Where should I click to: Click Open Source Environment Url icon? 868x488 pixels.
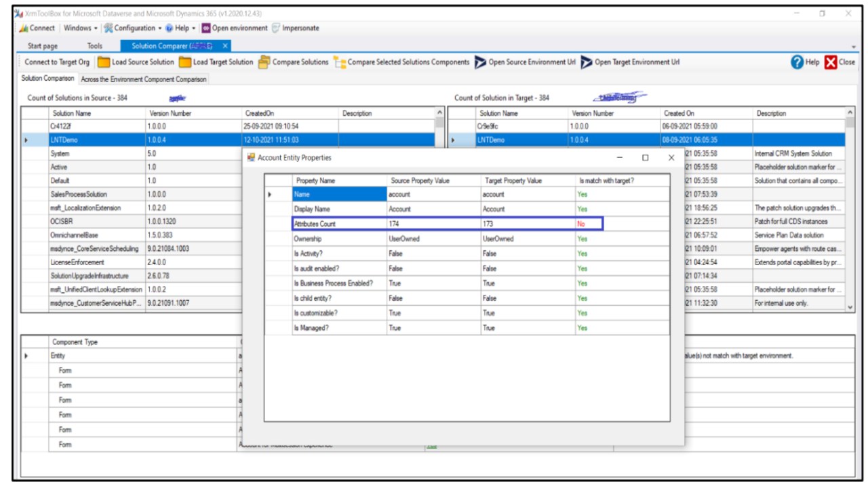(480, 62)
